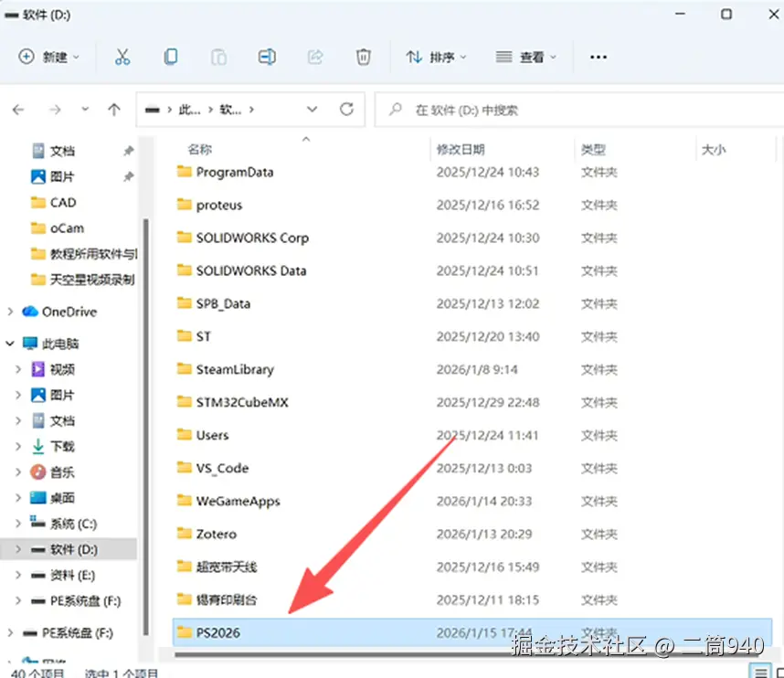
Task: Click the Share icon in toolbar
Action: (x=315, y=57)
